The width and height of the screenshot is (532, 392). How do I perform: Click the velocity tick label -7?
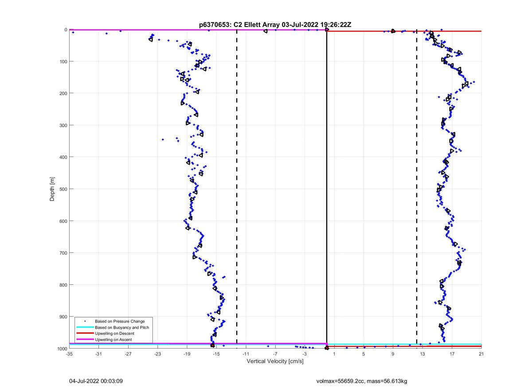(x=275, y=354)
